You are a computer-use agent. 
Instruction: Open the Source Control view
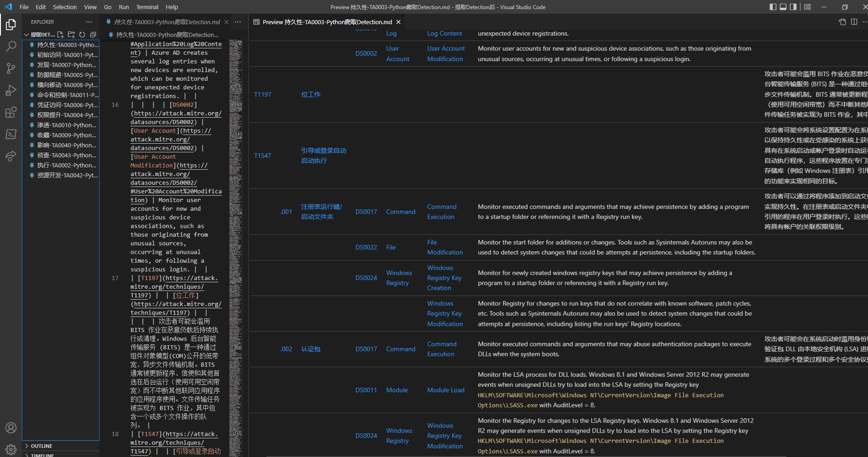coord(11,68)
